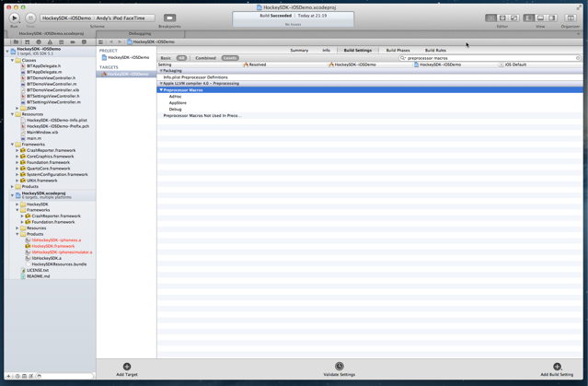Toggle the Utilities pane view button

551,18
